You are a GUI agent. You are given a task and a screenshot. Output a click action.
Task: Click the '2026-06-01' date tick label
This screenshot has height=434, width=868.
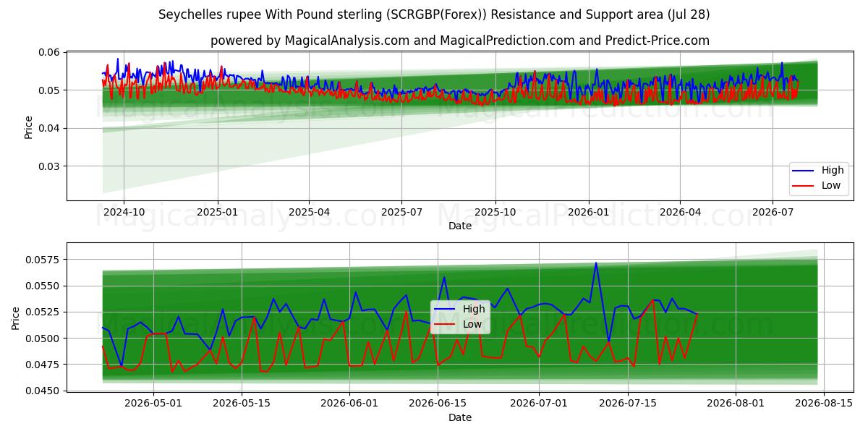point(349,404)
